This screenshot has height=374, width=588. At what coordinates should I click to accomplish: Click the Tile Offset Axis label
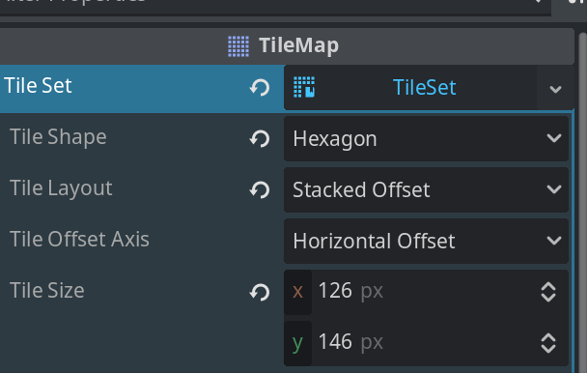pyautogui.click(x=79, y=240)
